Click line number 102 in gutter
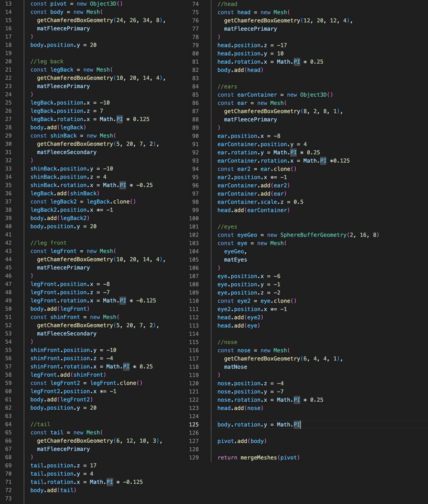The width and height of the screenshot is (428, 504). pyautogui.click(x=194, y=235)
